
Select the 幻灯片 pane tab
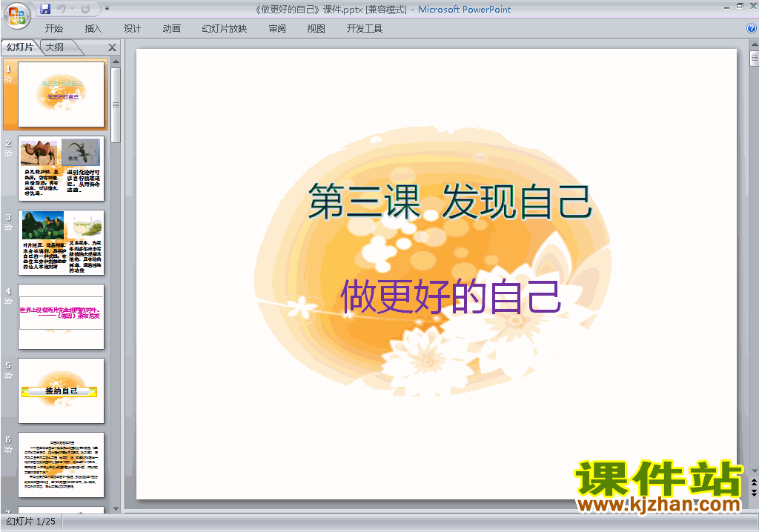20,47
